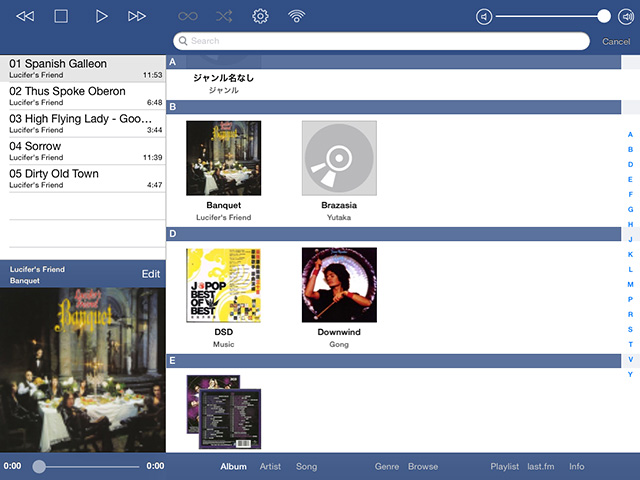The image size is (640, 480).
Task: Switch to the Genre tab
Action: [387, 466]
